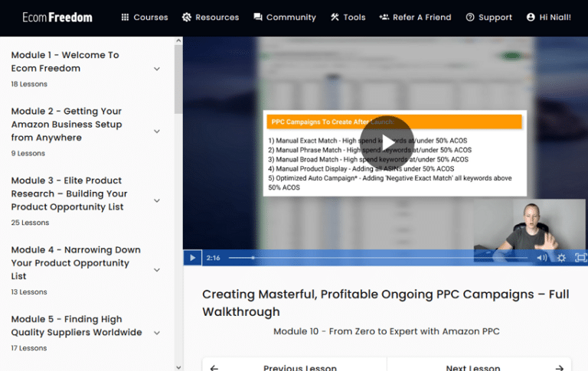Open video settings gear icon

[561, 258]
